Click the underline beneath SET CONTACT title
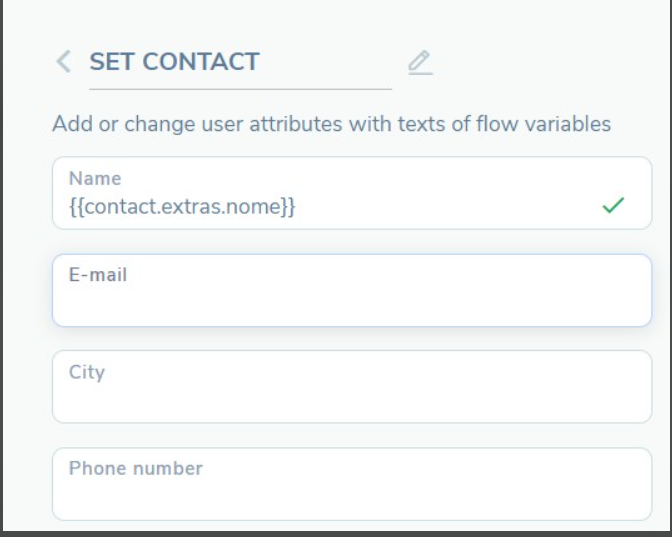 tap(240, 89)
